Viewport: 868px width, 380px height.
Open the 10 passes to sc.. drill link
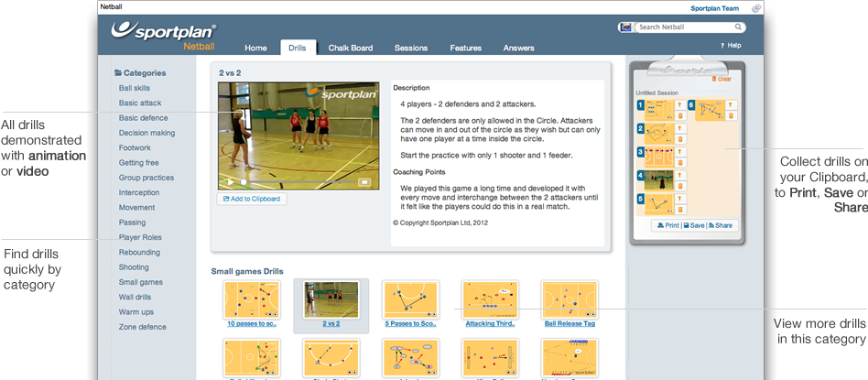(251, 323)
